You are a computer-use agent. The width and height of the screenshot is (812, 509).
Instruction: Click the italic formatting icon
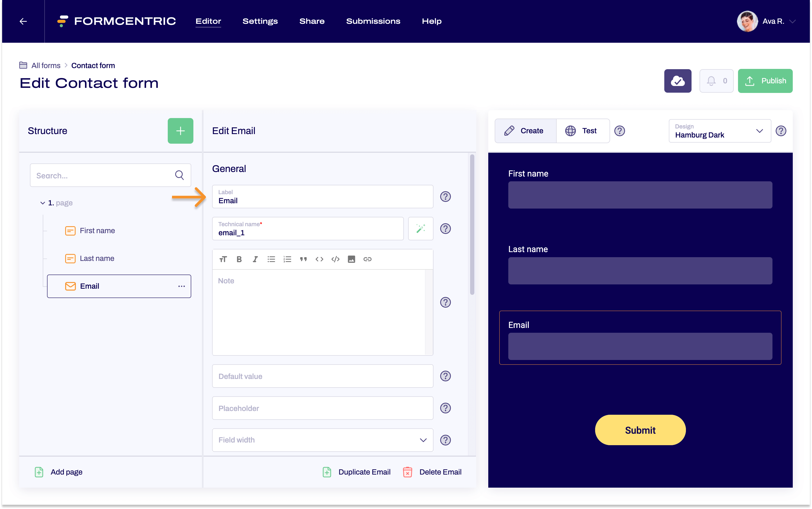pos(255,259)
